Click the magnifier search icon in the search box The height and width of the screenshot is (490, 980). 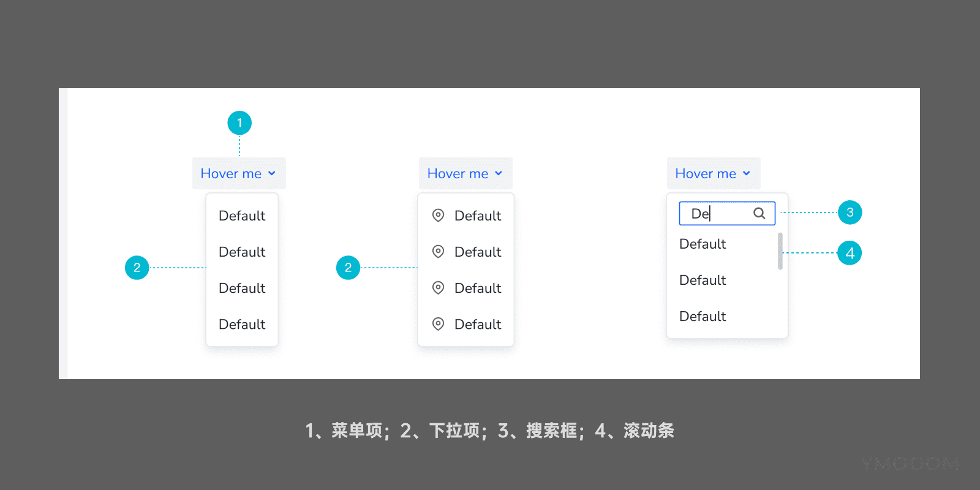pyautogui.click(x=759, y=213)
